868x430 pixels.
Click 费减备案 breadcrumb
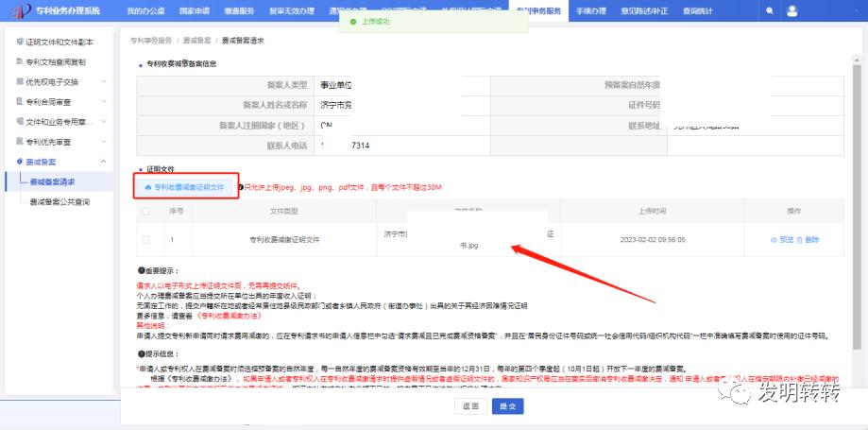pos(197,41)
